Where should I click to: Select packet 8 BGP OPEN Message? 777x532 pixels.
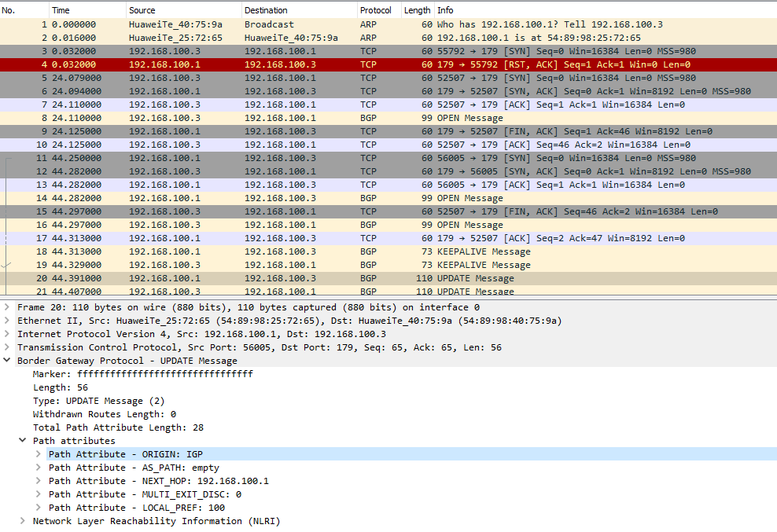(x=388, y=118)
